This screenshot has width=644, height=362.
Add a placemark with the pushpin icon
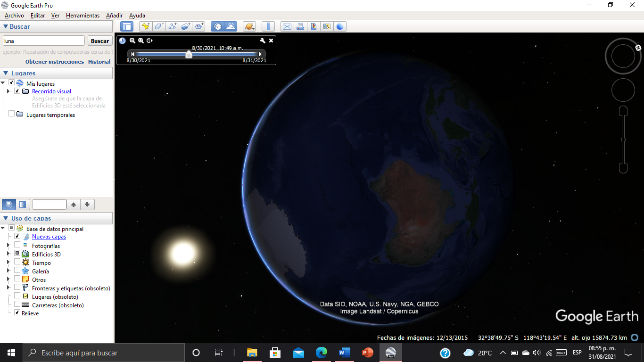(x=146, y=26)
